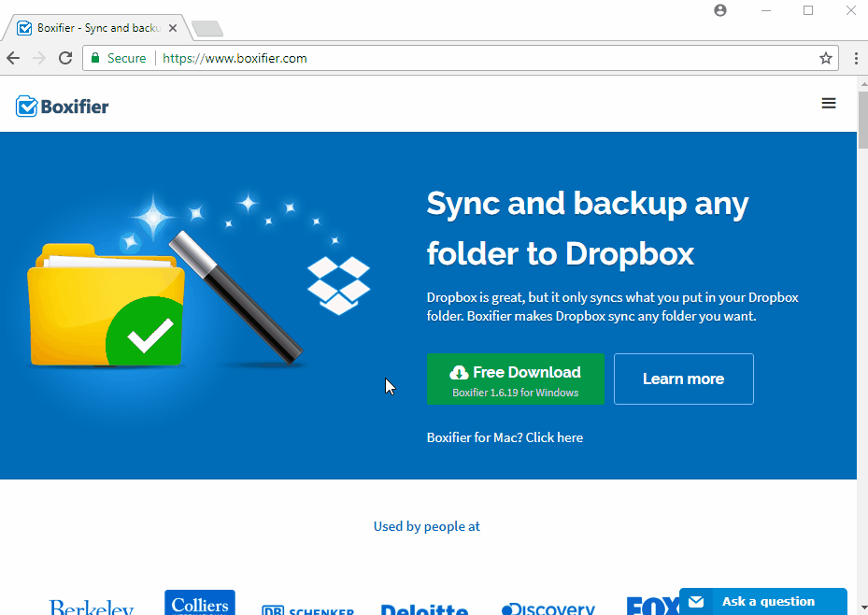Click the DB Schenker logo

coord(308,610)
